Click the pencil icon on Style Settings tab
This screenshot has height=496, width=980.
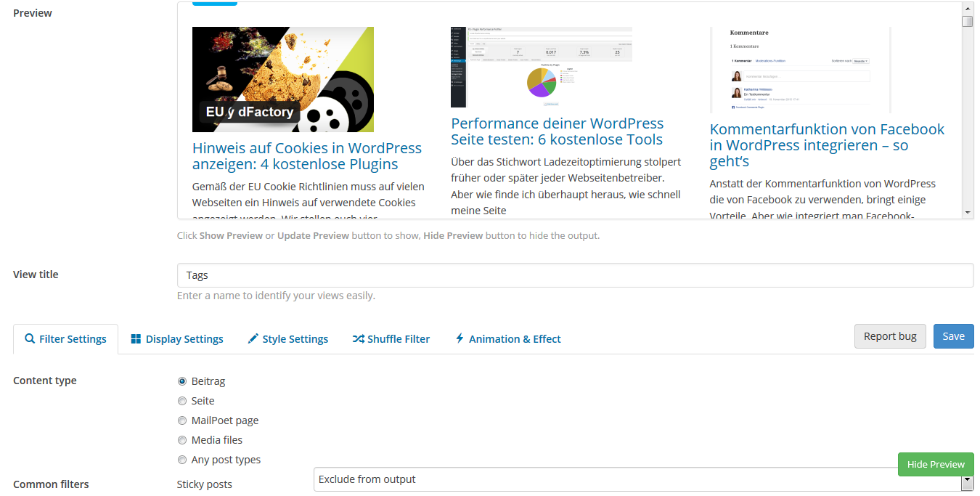pyautogui.click(x=253, y=339)
